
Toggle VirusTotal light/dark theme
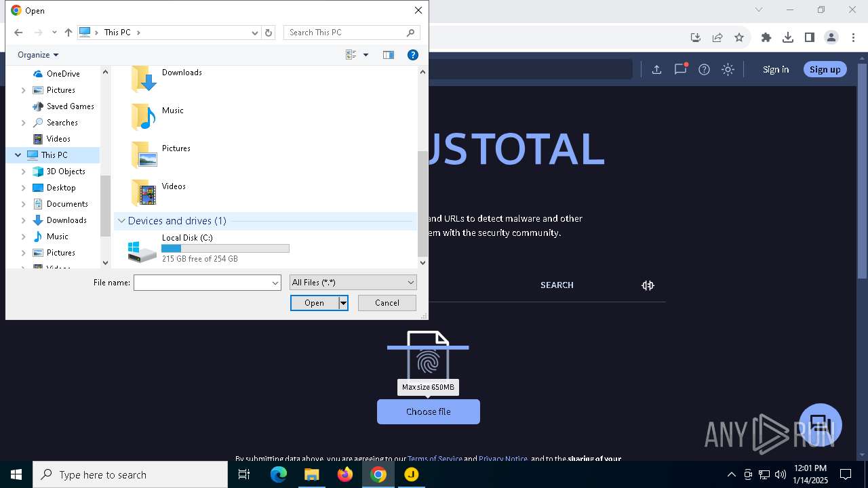(x=728, y=69)
